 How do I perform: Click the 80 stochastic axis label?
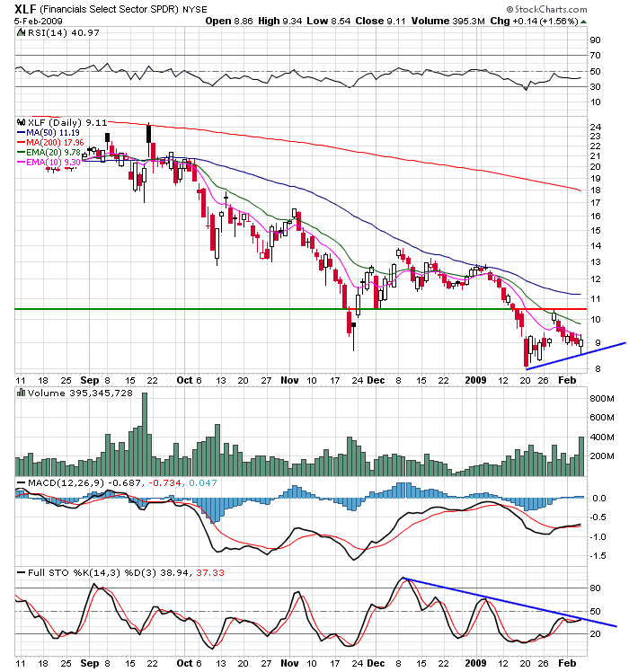595,588
